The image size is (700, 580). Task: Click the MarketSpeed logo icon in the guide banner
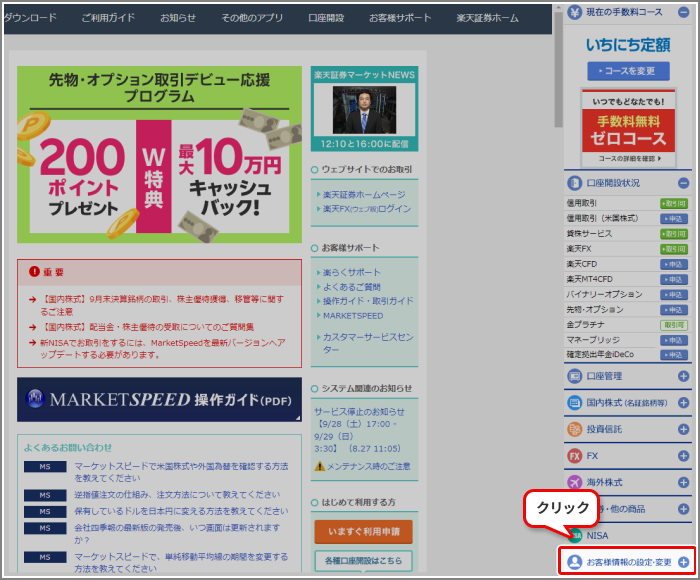[35, 399]
